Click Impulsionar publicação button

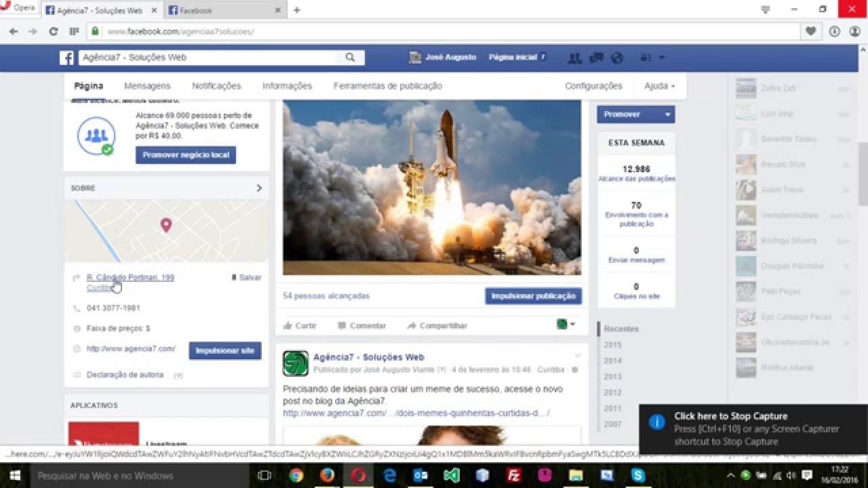click(534, 296)
